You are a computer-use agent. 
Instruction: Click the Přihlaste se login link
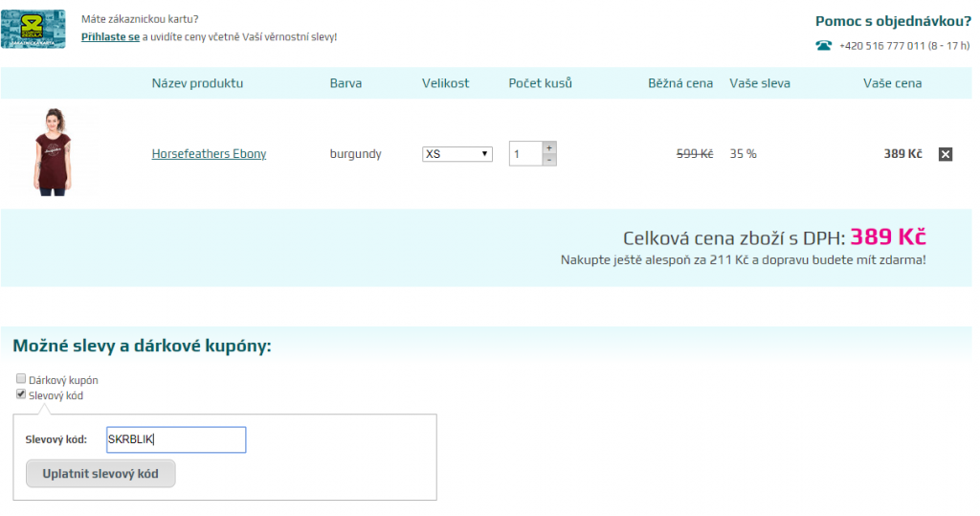(x=110, y=37)
